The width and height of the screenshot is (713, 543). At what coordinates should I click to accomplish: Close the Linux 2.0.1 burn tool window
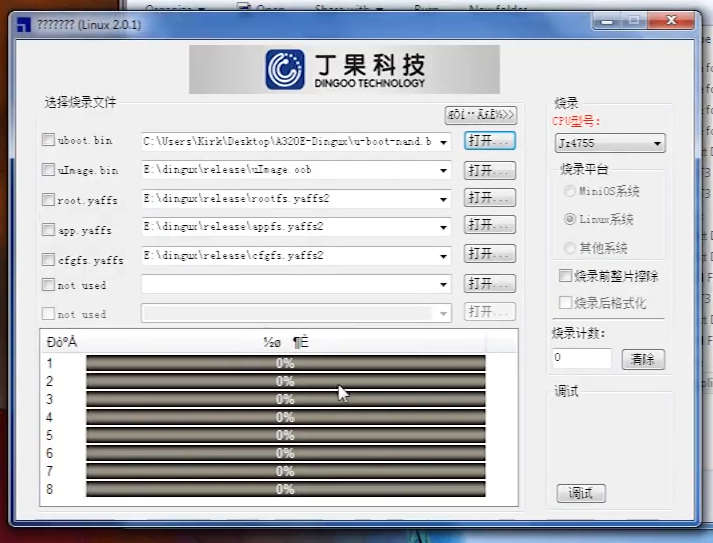pos(672,20)
